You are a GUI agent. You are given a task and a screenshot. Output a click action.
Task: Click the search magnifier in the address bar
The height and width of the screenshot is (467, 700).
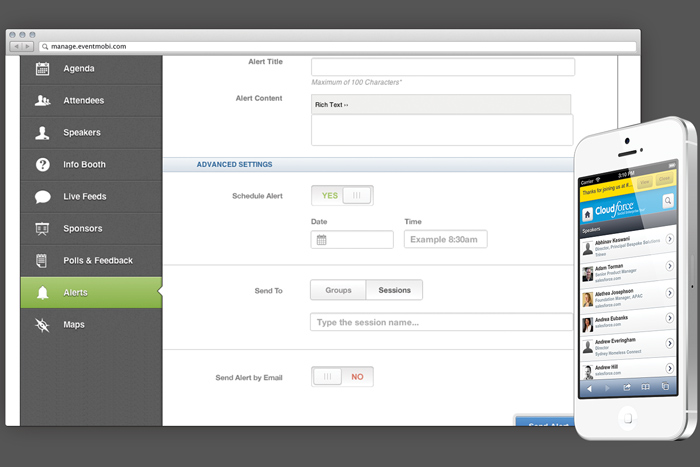point(45,46)
